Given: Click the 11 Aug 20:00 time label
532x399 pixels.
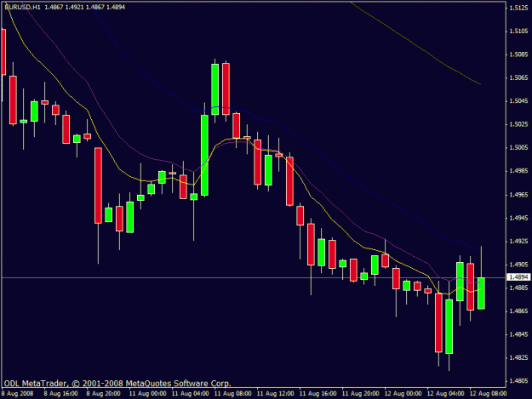Looking at the screenshot, I should (360, 394).
